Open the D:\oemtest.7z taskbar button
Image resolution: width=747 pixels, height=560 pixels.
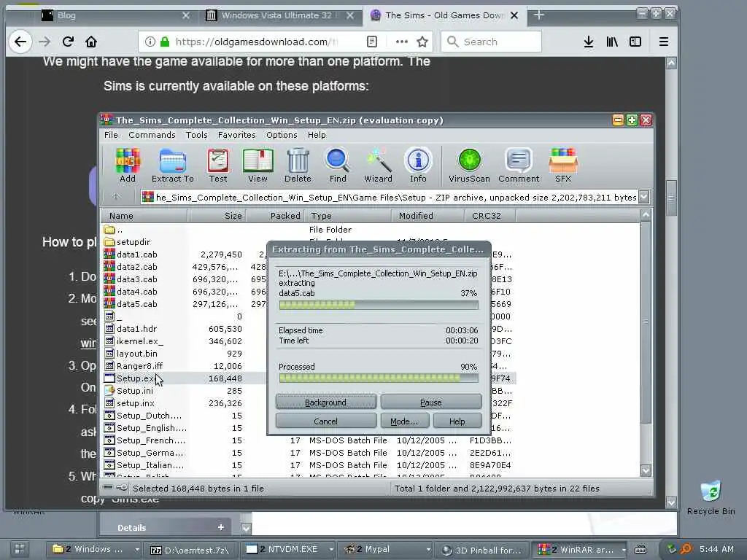point(190,550)
